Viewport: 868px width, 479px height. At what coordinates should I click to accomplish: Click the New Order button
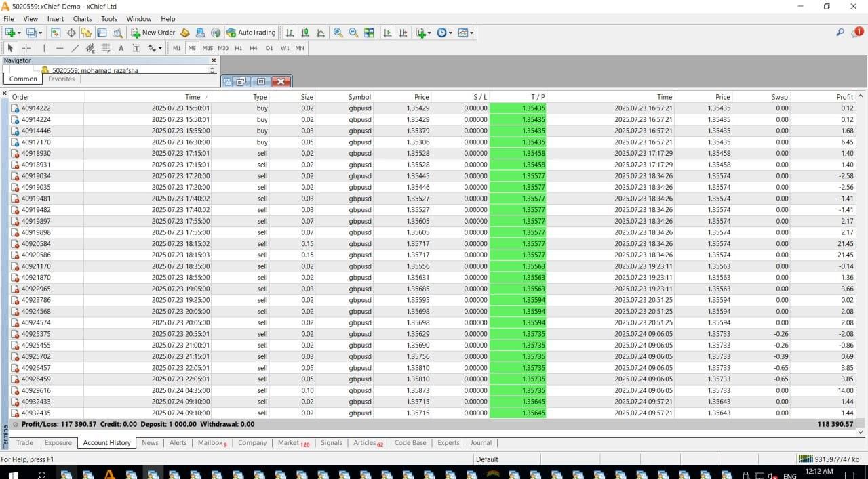153,33
